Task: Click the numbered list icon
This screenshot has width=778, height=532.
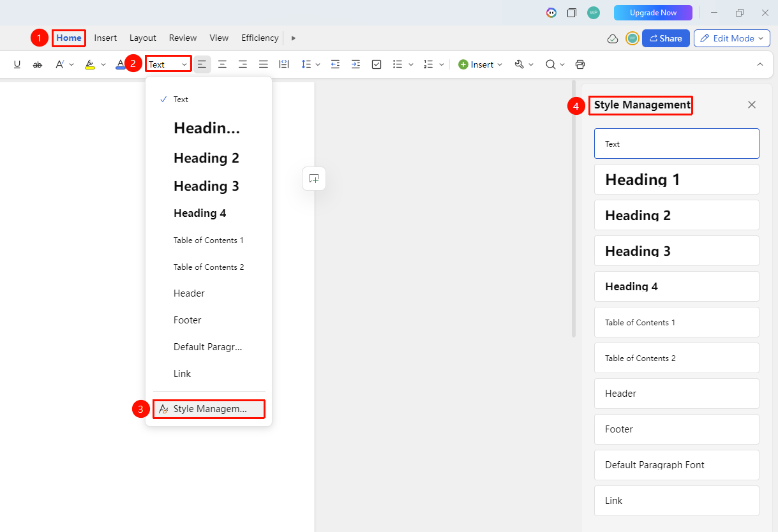Action: click(428, 64)
